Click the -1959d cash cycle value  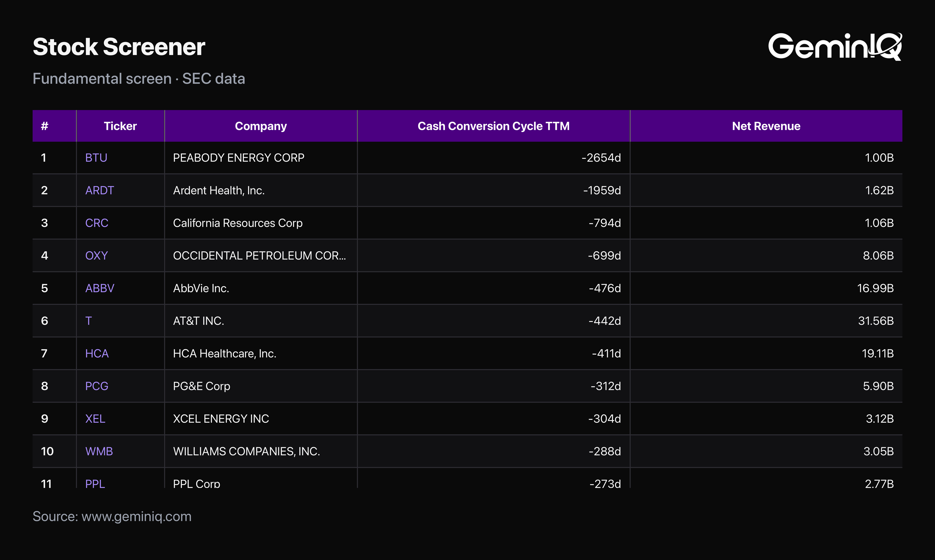click(x=602, y=190)
